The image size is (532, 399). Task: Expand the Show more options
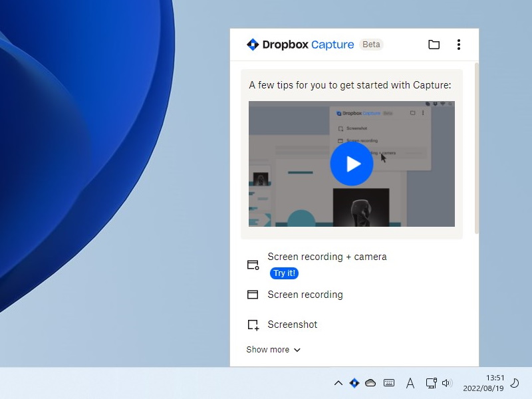(x=273, y=350)
